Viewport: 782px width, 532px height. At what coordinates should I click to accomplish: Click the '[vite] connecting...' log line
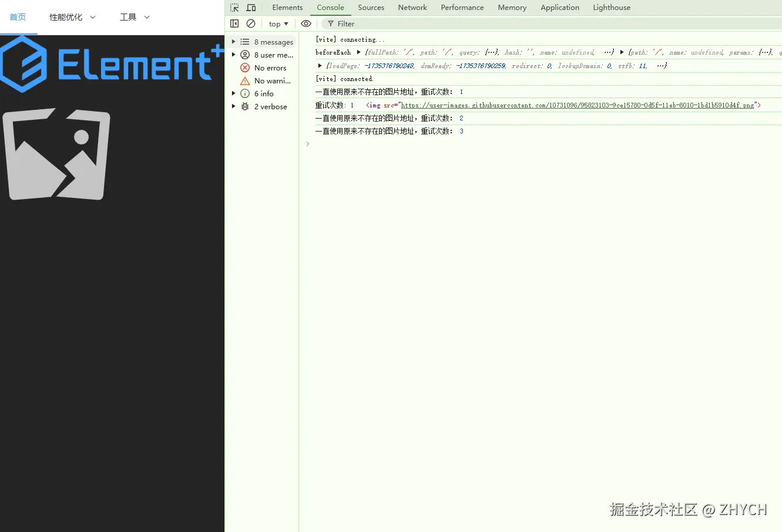coord(350,39)
